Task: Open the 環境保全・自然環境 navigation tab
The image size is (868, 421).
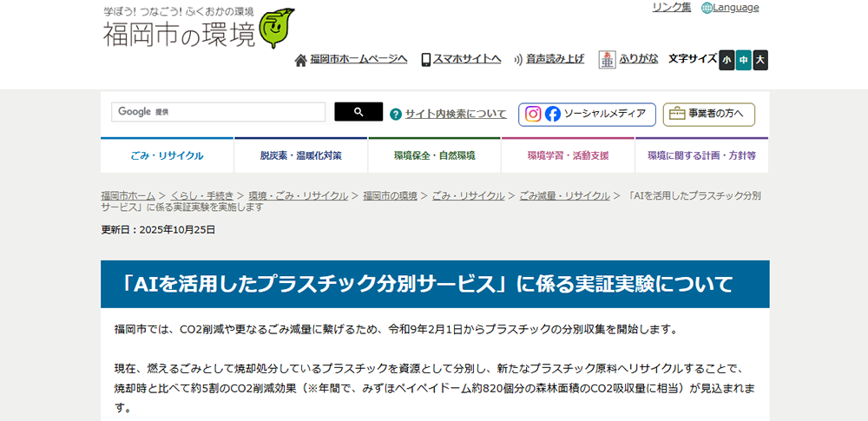Action: click(x=434, y=155)
